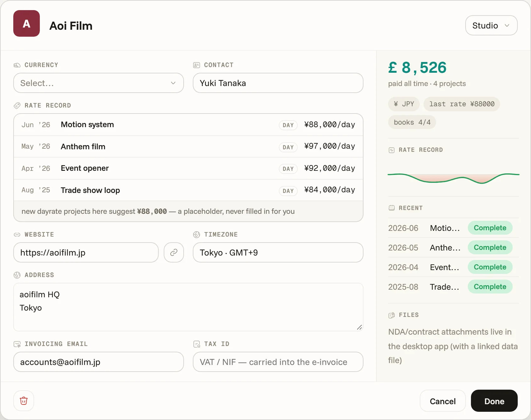This screenshot has width=531, height=420.
Task: Click Complete badge for 2025-08 Trade…
Action: click(490, 287)
